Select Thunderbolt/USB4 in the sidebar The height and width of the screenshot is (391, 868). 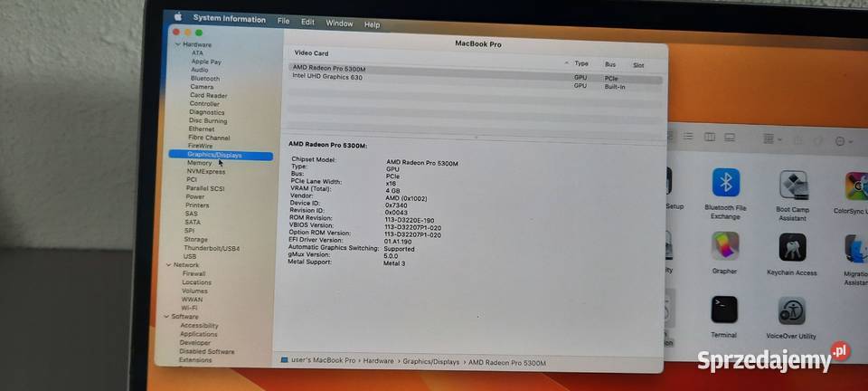pyautogui.click(x=212, y=248)
